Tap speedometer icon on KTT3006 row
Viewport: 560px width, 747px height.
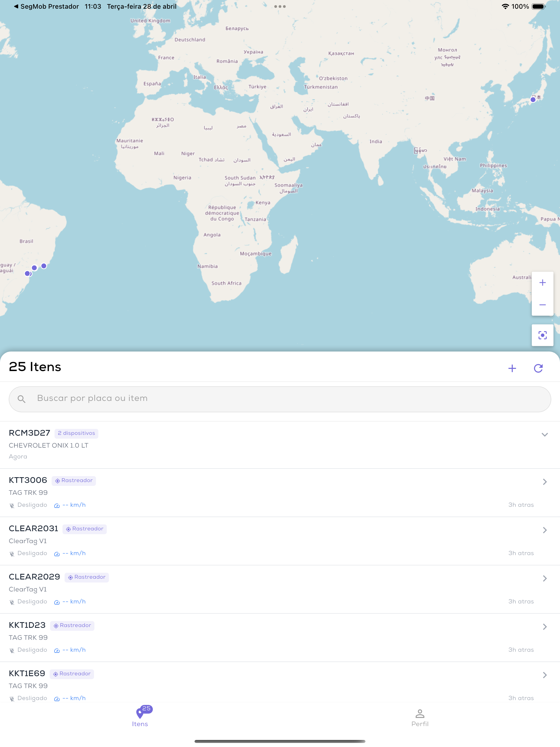click(x=57, y=505)
